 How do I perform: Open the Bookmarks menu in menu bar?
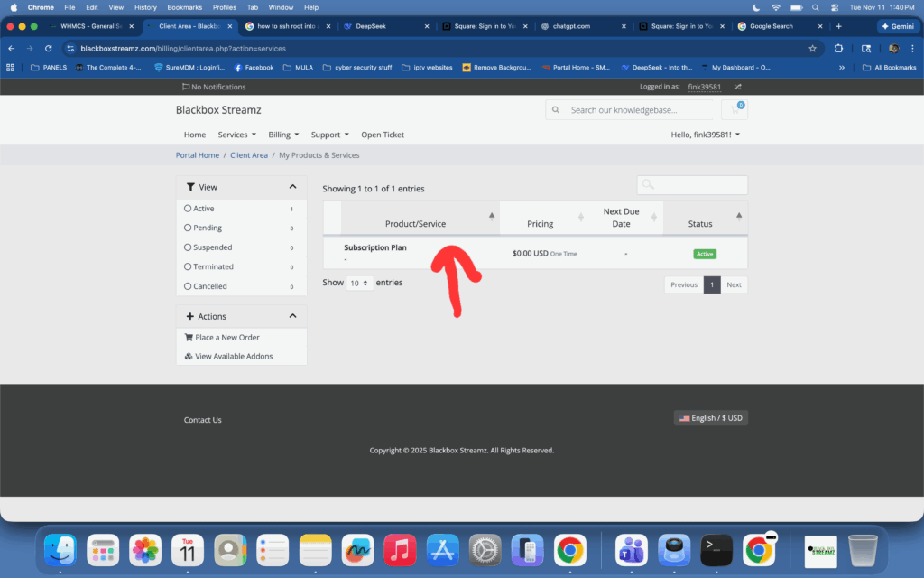[184, 7]
